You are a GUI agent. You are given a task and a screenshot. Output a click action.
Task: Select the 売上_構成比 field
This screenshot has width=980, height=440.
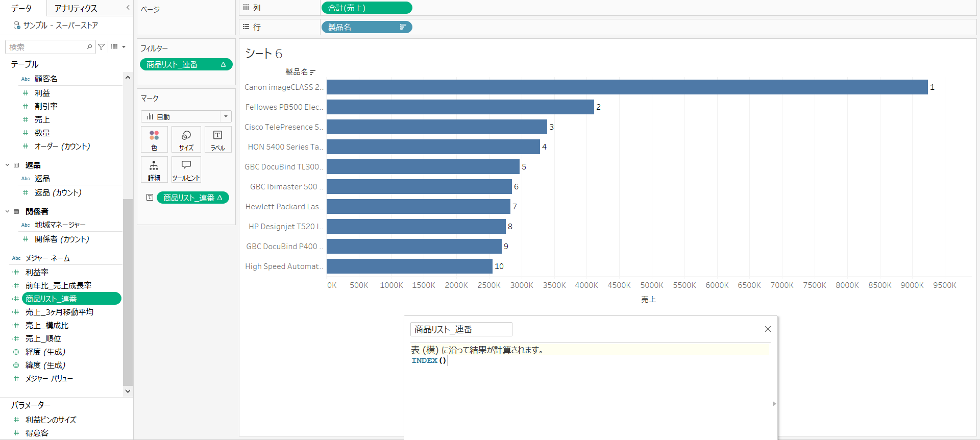(47, 325)
